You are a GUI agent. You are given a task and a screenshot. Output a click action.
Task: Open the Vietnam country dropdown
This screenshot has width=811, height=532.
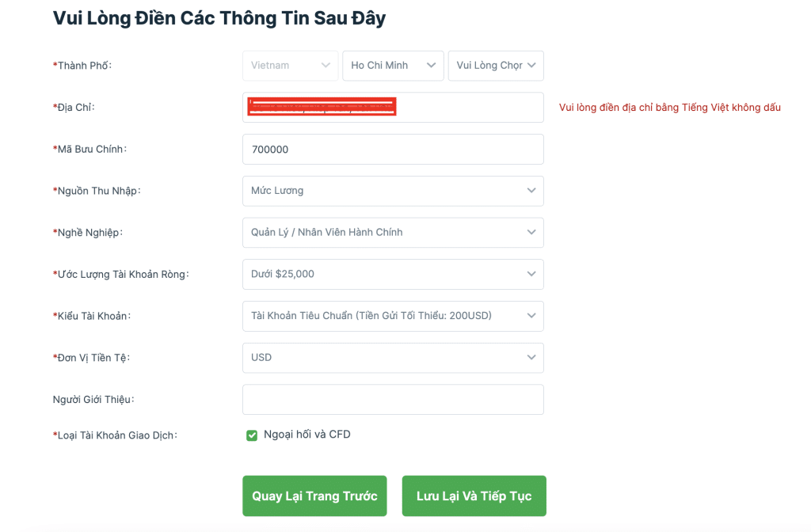point(290,66)
